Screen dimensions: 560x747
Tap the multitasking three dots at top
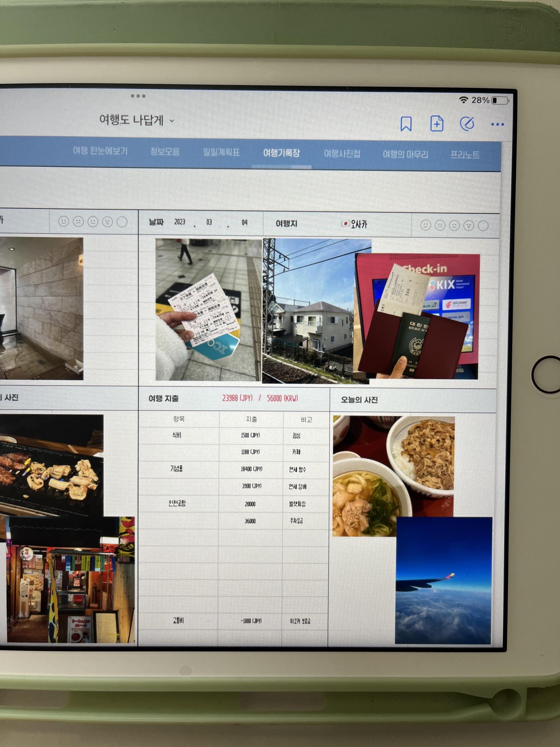pos(138,96)
